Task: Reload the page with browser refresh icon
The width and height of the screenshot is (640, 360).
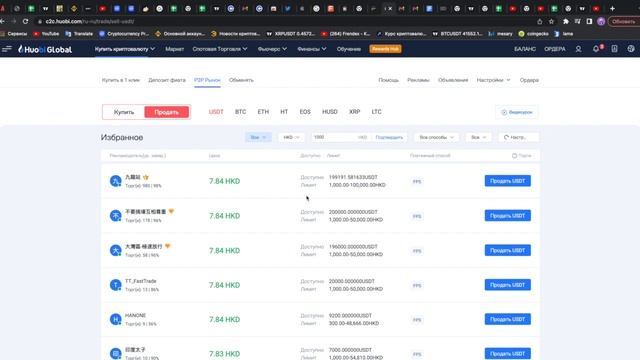Action: (25, 21)
